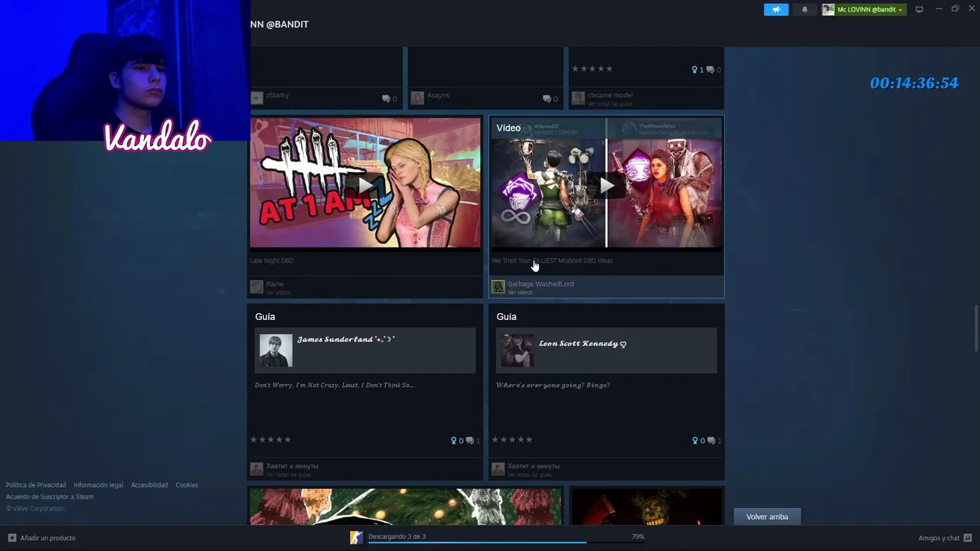The image size is (980, 551).
Task: Open 'Ver todas las guías' under James Sunderland guide
Action: [x=289, y=474]
